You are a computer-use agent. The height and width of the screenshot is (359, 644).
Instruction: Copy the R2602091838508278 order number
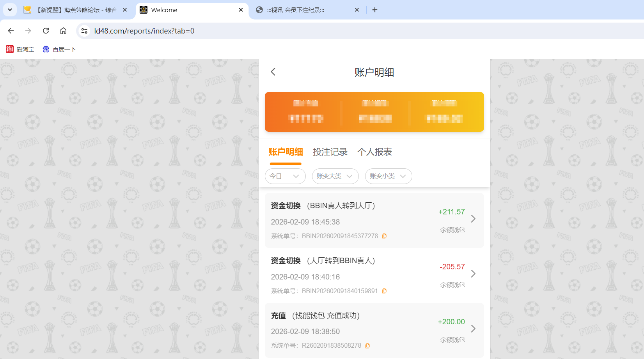pyautogui.click(x=367, y=346)
